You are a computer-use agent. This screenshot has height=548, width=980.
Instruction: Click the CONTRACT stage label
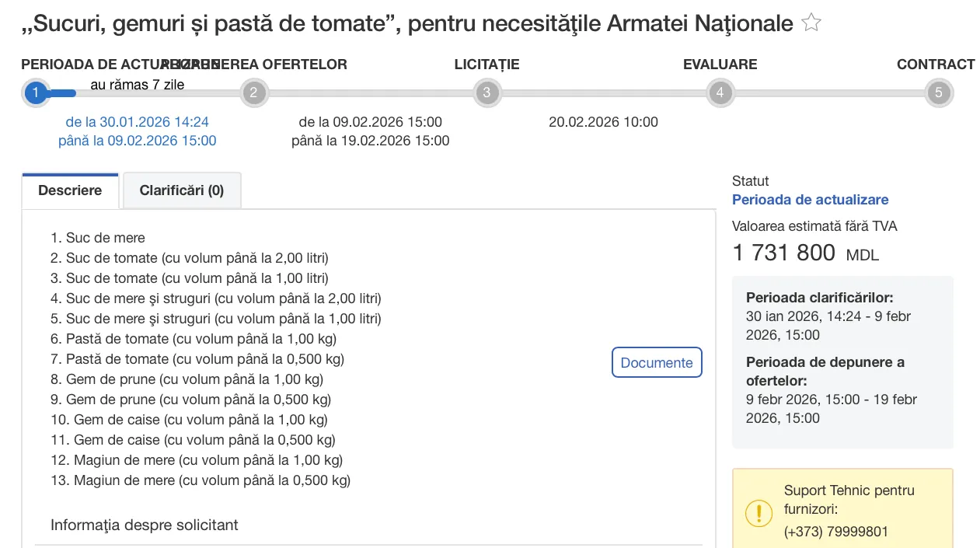coord(936,65)
